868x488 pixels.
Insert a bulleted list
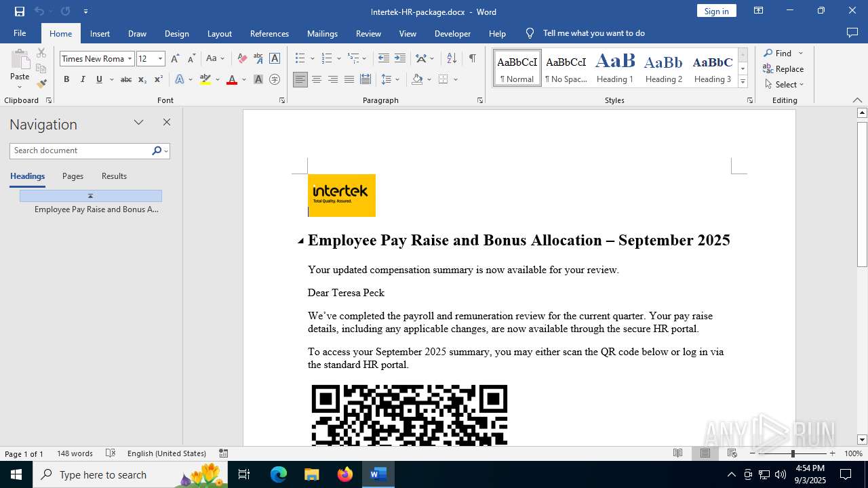coord(300,59)
